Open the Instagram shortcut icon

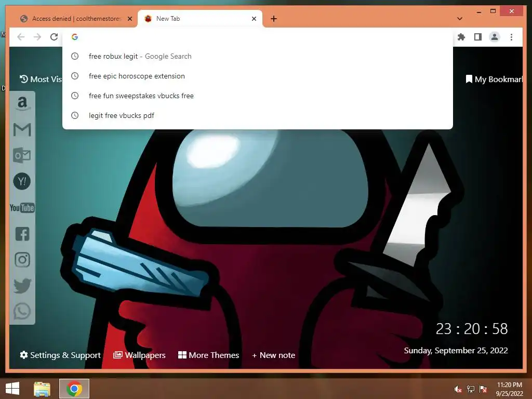click(22, 260)
